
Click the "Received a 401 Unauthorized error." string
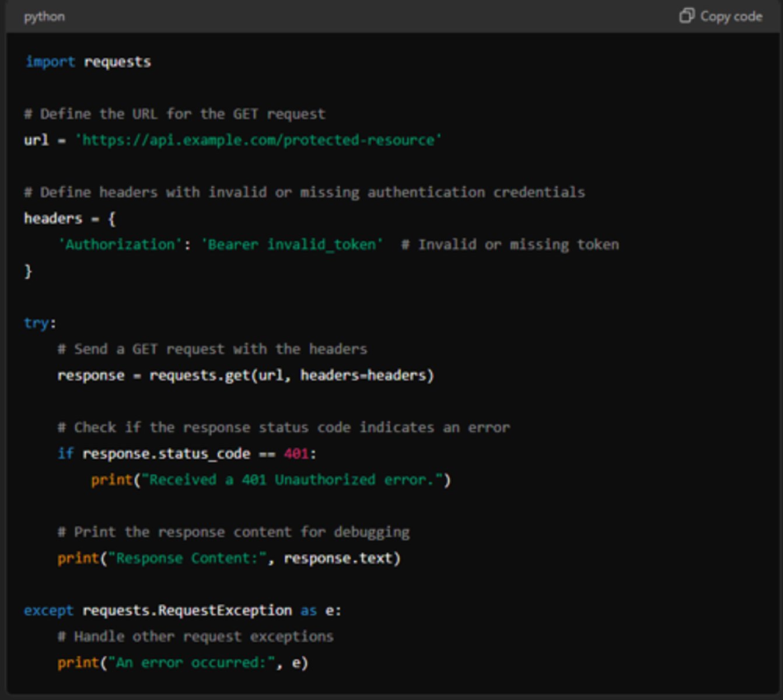(x=292, y=480)
